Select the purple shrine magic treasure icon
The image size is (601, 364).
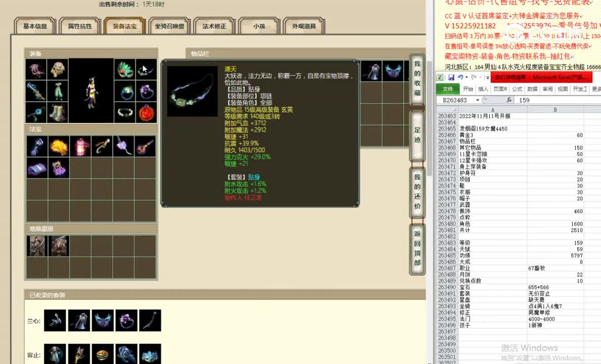pyautogui.click(x=59, y=168)
